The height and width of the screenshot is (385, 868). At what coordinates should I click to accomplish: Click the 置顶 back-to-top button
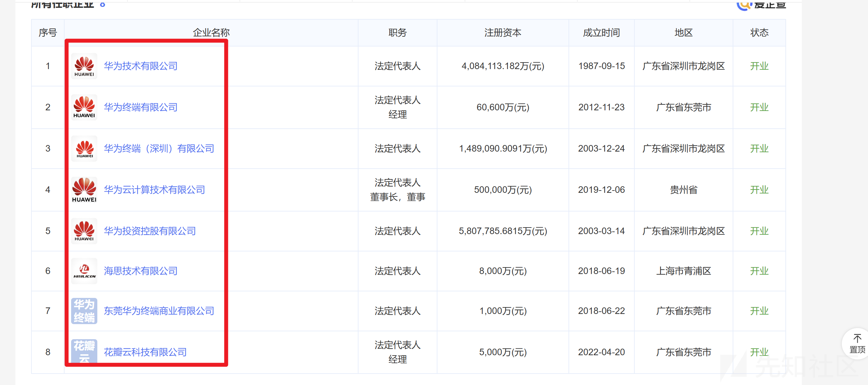tap(857, 344)
